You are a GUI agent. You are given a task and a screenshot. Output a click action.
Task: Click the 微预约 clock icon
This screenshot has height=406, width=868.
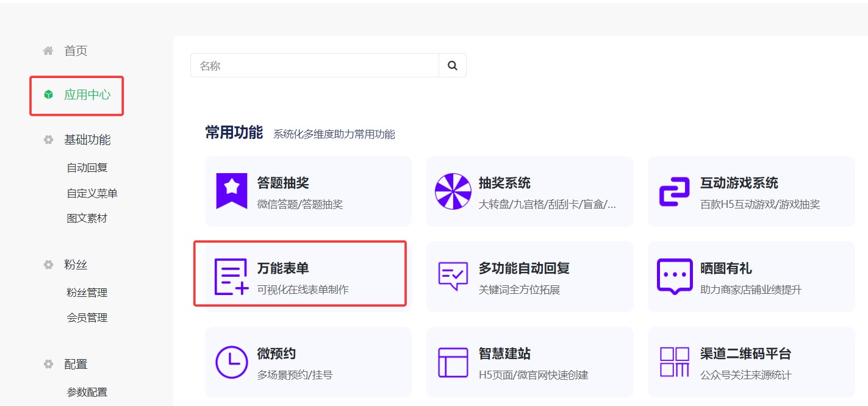pyautogui.click(x=231, y=361)
